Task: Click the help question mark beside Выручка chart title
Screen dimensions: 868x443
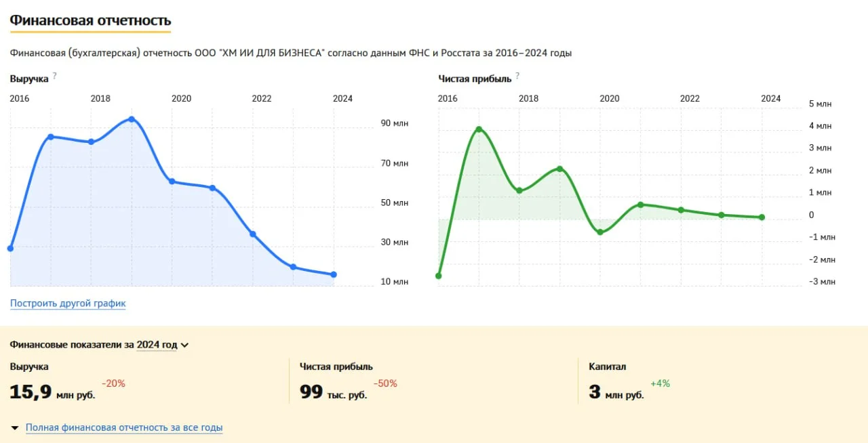Action: pos(55,76)
